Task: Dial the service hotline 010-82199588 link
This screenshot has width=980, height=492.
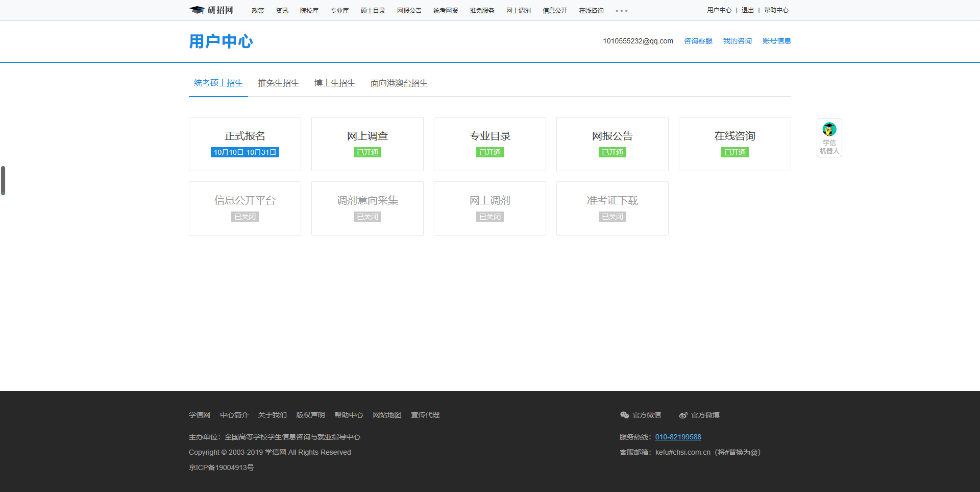Action: click(x=678, y=437)
